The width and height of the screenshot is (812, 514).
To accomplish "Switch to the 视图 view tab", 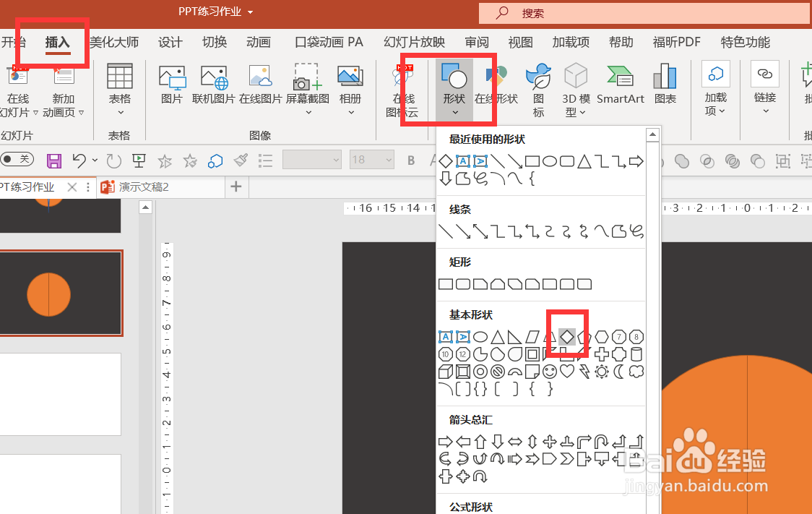I will [x=520, y=42].
